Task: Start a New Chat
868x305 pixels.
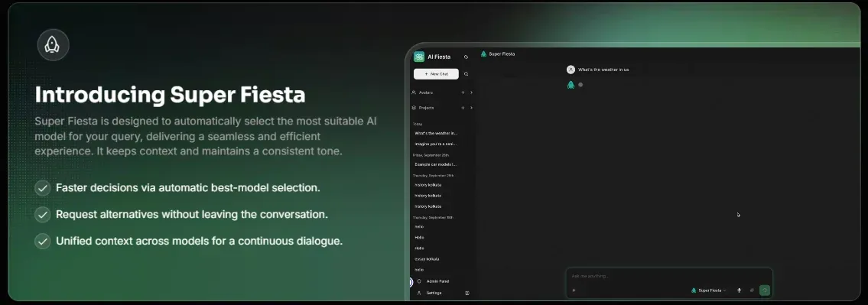Action: pos(436,73)
